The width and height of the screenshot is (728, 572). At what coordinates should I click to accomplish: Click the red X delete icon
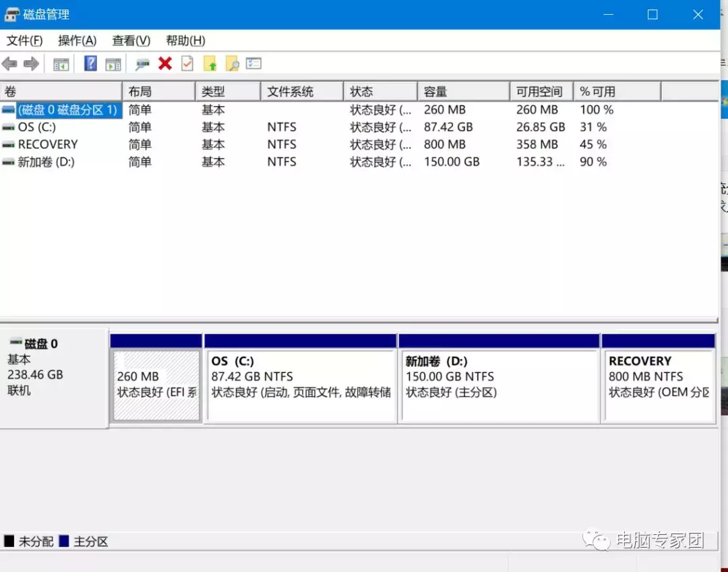coord(165,64)
